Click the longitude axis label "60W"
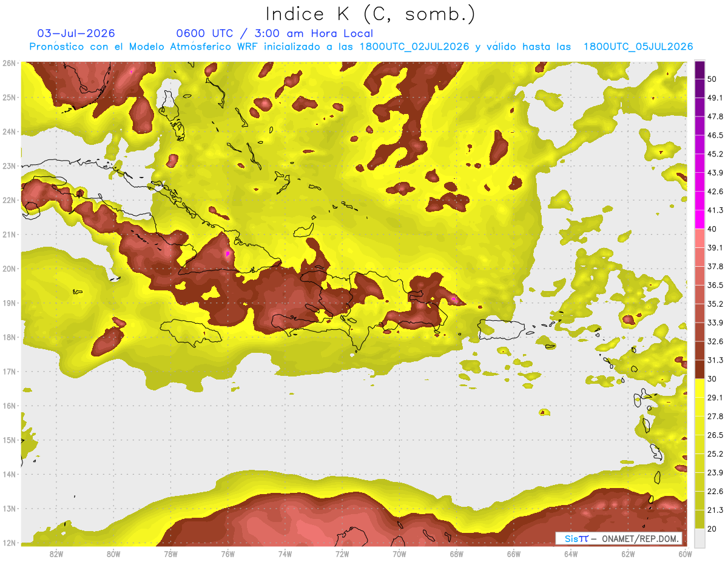 (685, 554)
